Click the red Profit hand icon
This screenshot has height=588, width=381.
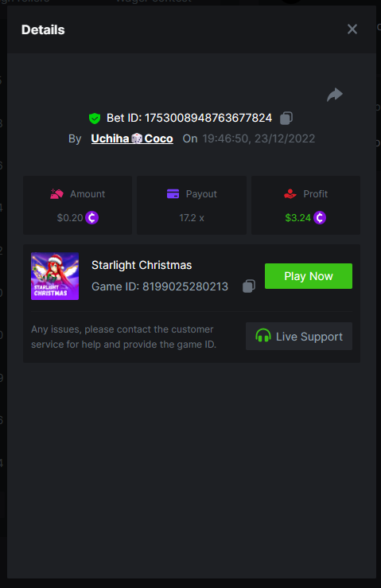pos(290,194)
